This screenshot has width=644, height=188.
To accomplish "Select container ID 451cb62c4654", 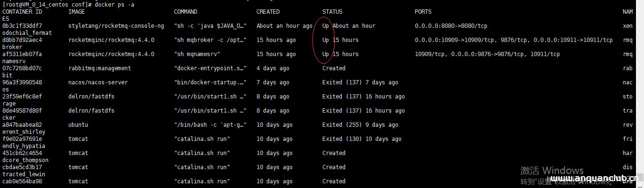I will (x=22, y=153).
